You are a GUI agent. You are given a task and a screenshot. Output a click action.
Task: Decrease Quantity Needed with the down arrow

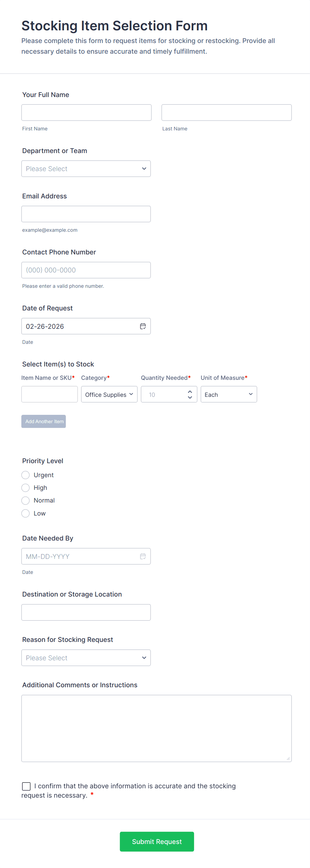pos(190,397)
